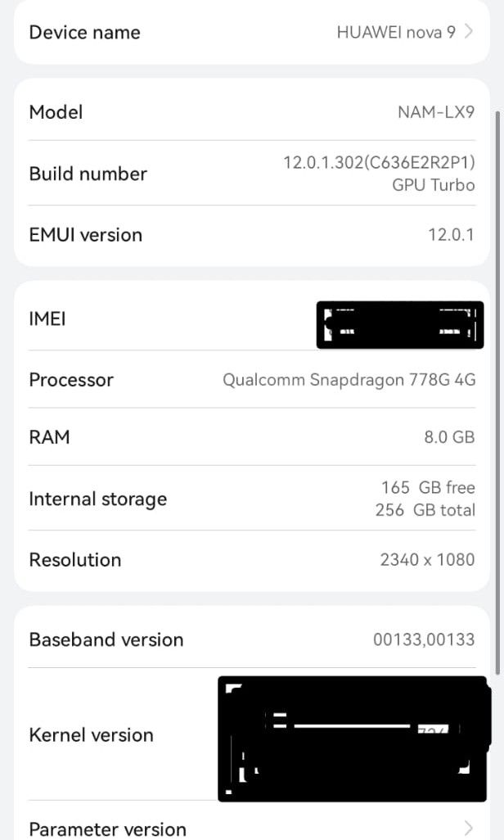Select the Baseband version label

106,639
